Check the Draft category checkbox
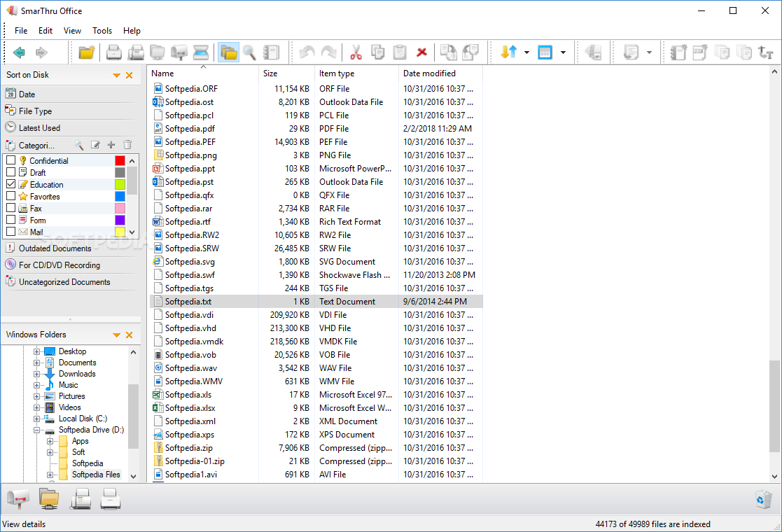This screenshot has width=782, height=532. 11,172
